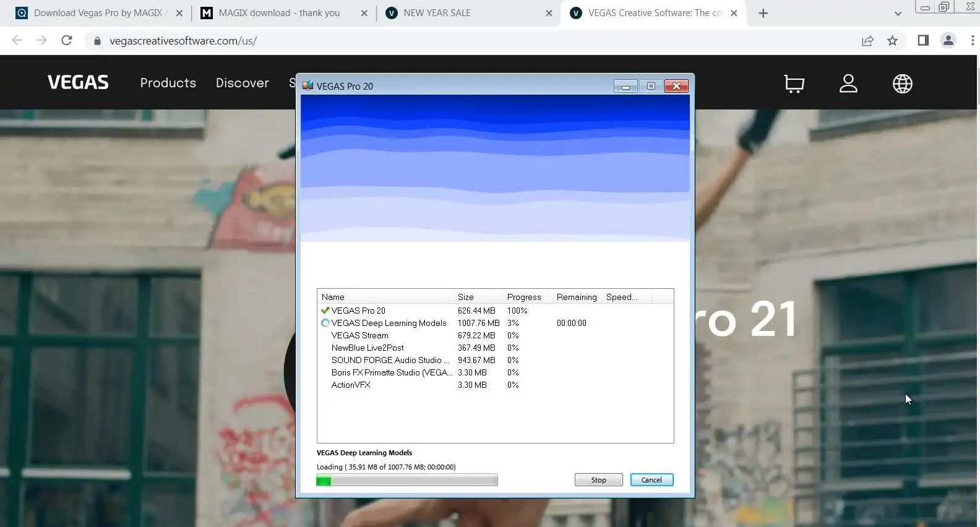Click the loading spinner beside Deep Learning Models
The height and width of the screenshot is (527, 980).
point(325,323)
